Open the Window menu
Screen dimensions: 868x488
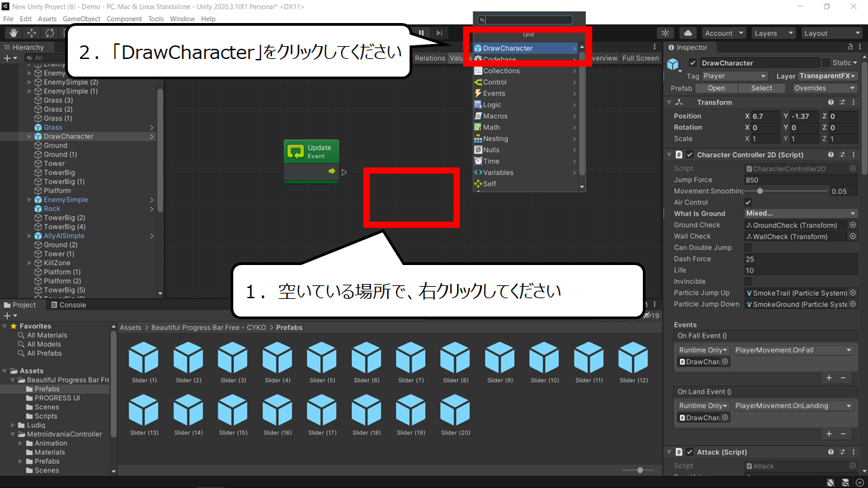click(182, 19)
